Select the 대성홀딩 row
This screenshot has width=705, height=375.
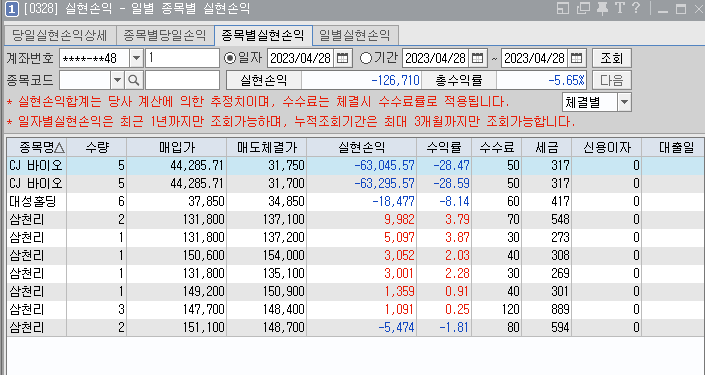pos(356,201)
